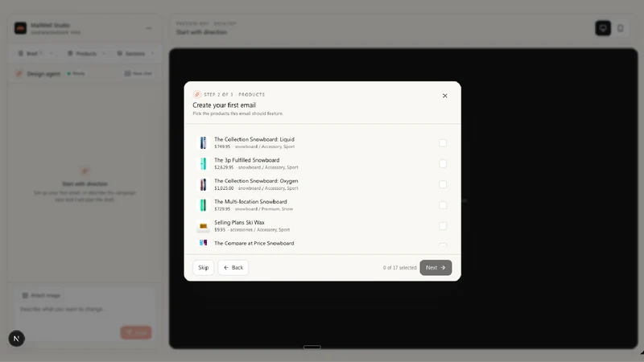Image resolution: width=644 pixels, height=362 pixels.
Task: Check The Multi-location Snowboard checkbox
Action: 443,205
